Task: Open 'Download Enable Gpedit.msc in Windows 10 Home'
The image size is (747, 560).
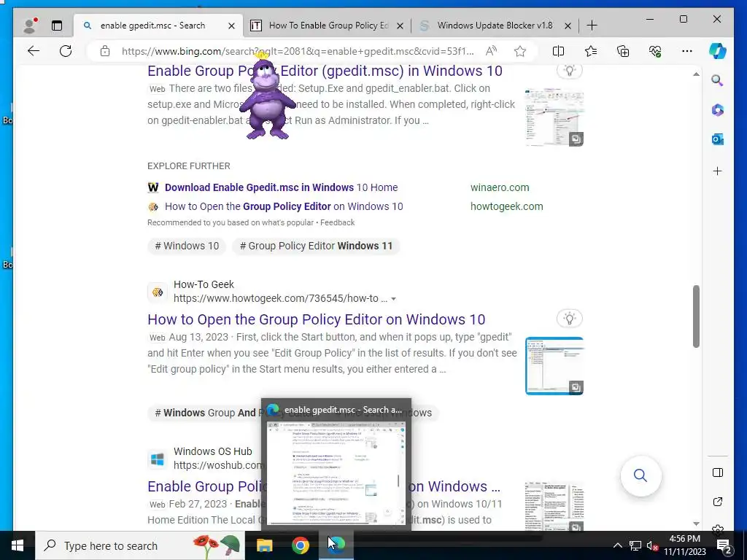Action: click(x=281, y=187)
